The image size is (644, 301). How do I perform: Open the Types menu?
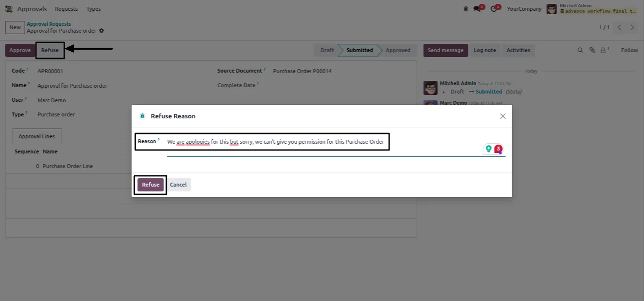coord(93,9)
